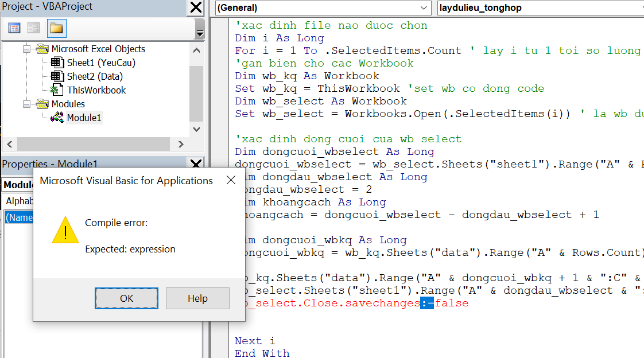
Task: Open the Project toolbar overflow dropdown
Action: pos(200,29)
